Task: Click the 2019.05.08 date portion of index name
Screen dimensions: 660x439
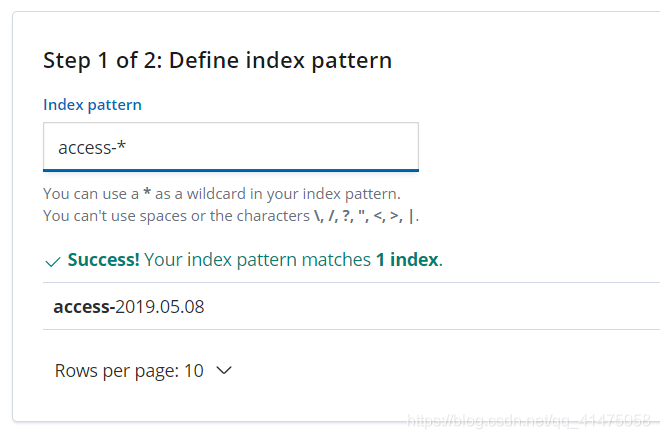Action: pos(160,306)
